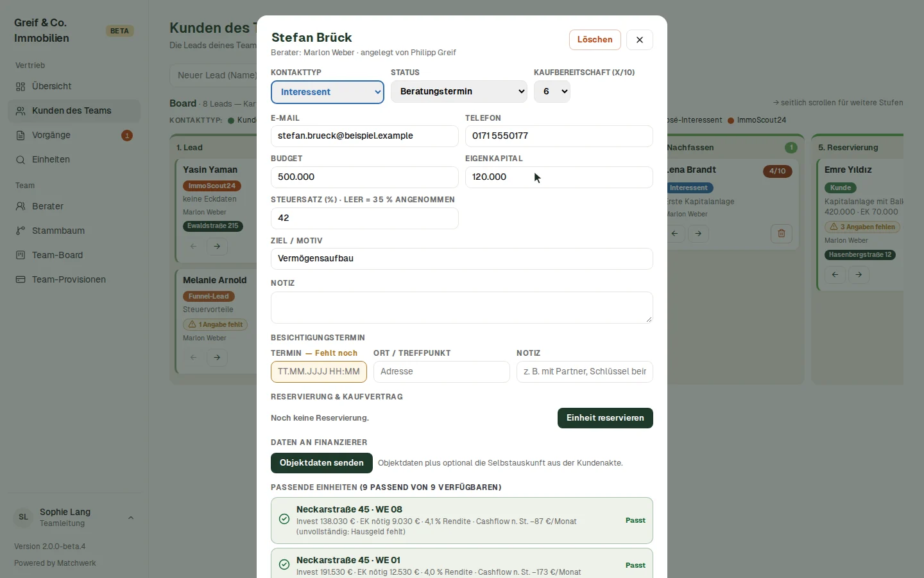Click the Team-Board icon in sidebar

click(21, 256)
